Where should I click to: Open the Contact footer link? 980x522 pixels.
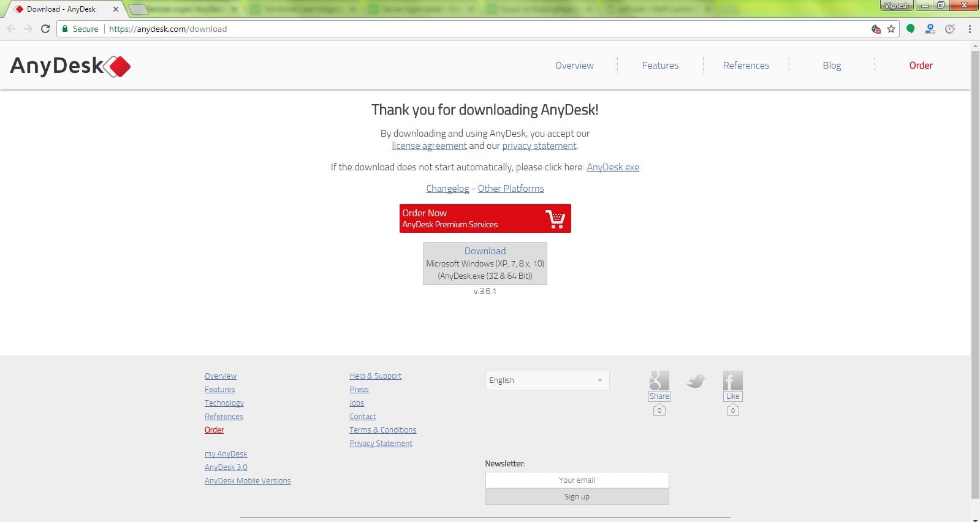(363, 417)
